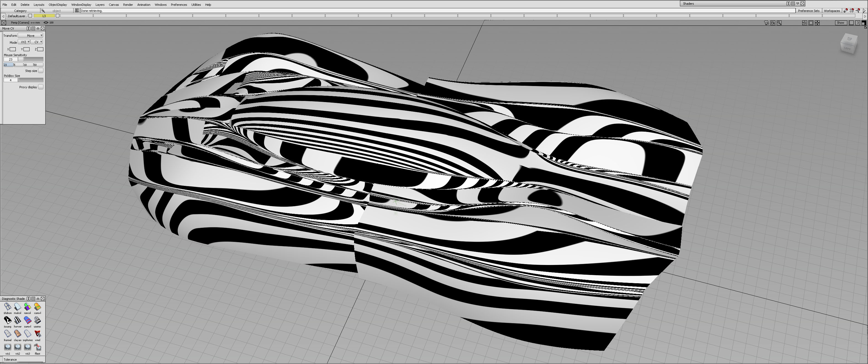Choose the curevl curvature evaluation shader

click(37, 307)
